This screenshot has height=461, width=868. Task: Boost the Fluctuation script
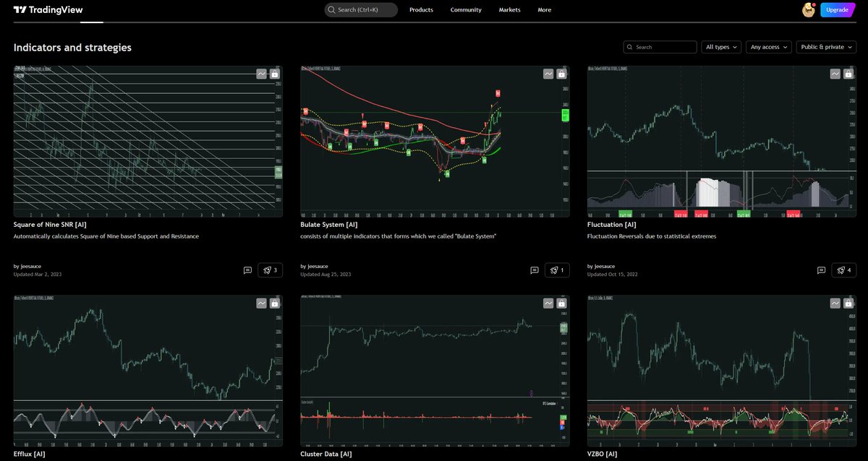click(x=844, y=270)
